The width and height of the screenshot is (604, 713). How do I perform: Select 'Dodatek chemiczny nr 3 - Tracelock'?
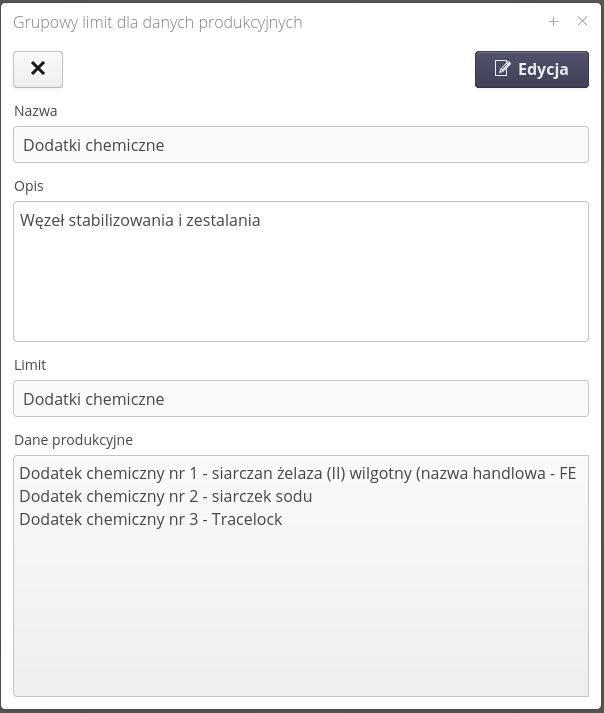150,519
